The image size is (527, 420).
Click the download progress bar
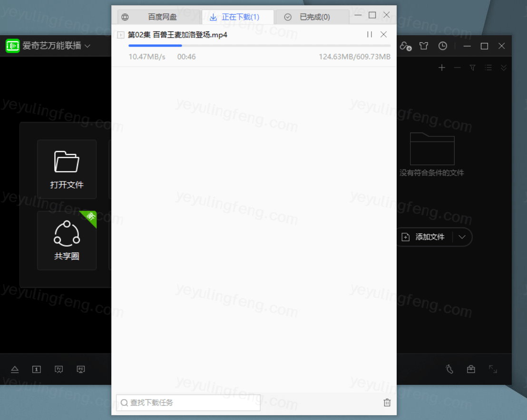259,45
